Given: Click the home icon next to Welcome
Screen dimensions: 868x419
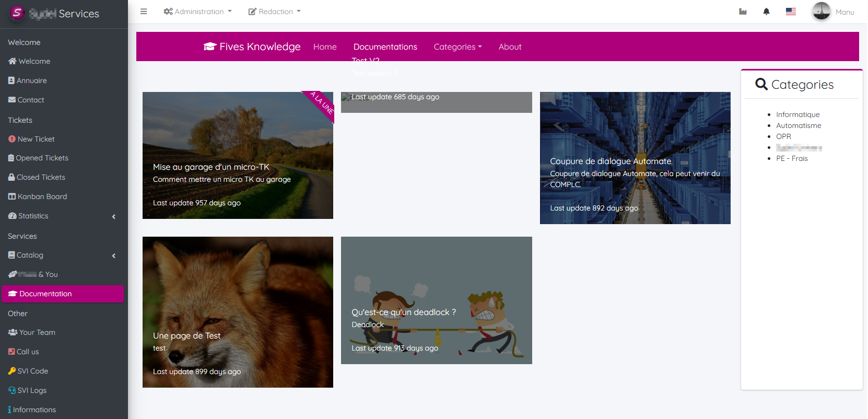Looking at the screenshot, I should pyautogui.click(x=13, y=61).
